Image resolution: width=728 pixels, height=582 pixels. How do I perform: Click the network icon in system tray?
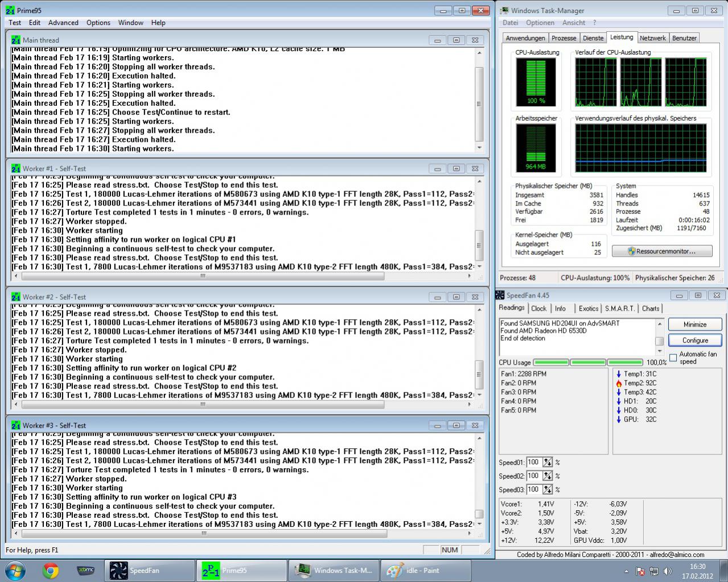tap(654, 571)
